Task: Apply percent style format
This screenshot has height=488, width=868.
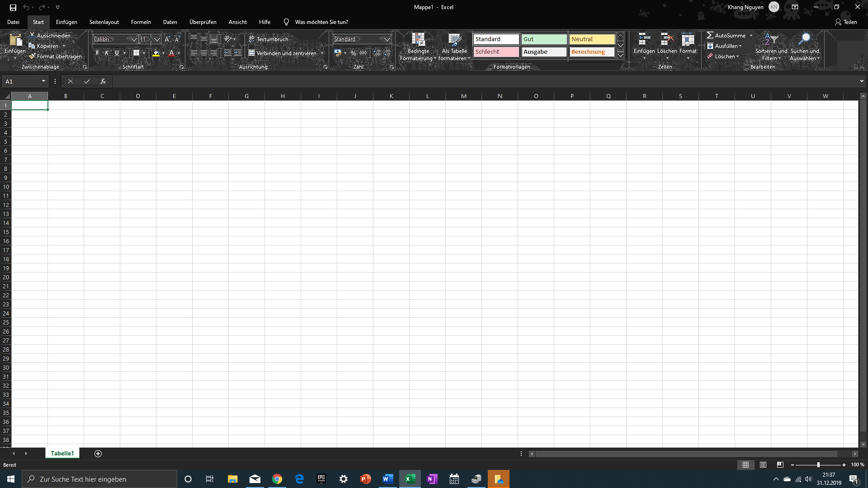Action: pyautogui.click(x=353, y=53)
